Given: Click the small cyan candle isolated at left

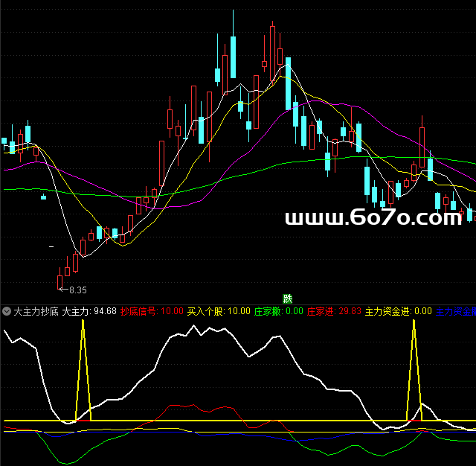Looking at the screenshot, I should click(43, 197).
